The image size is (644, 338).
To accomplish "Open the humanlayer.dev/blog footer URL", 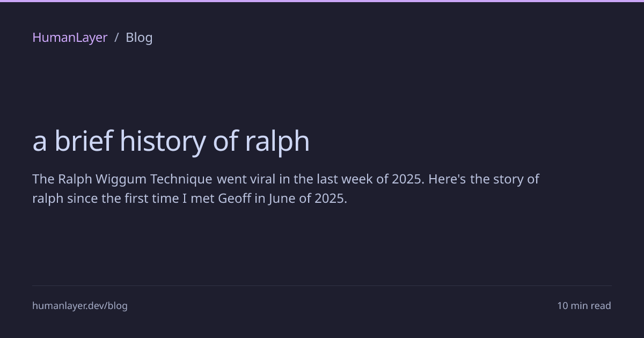I will [80, 306].
